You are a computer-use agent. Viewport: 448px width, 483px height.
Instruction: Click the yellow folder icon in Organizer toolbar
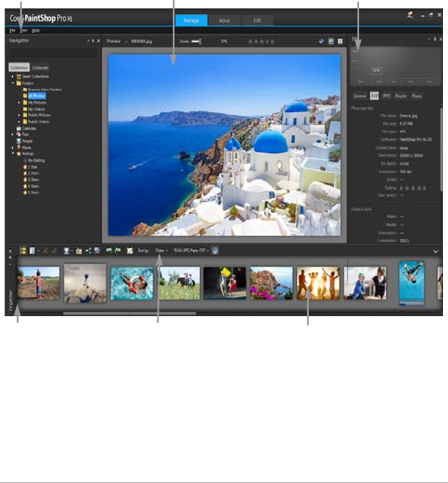[x=79, y=251]
